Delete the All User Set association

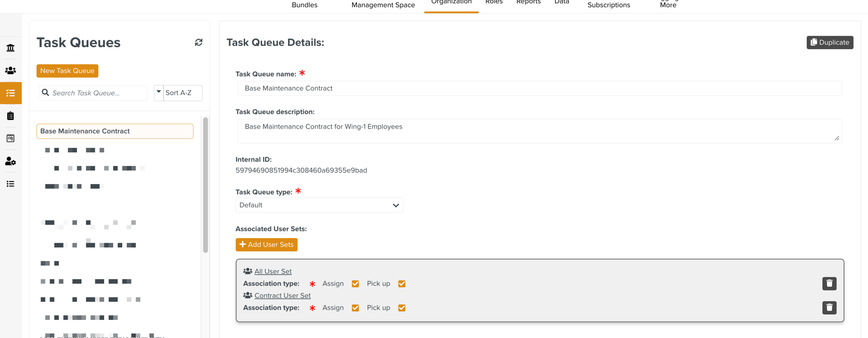click(829, 284)
